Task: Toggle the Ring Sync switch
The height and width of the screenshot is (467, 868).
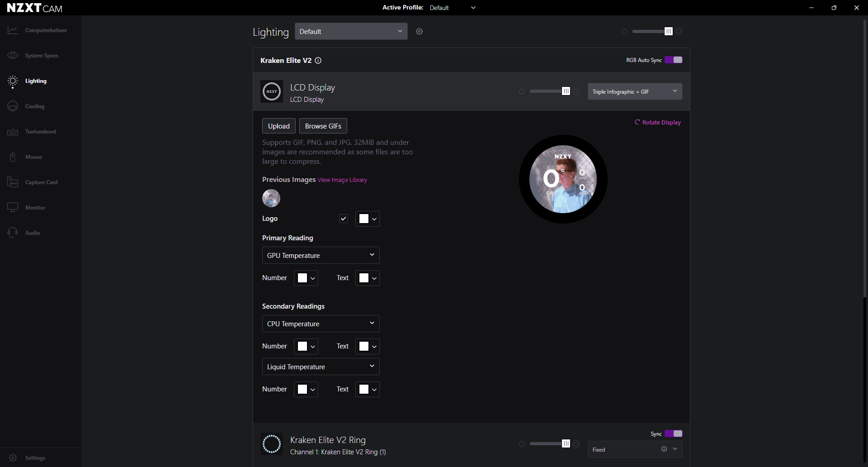Action: tap(674, 434)
